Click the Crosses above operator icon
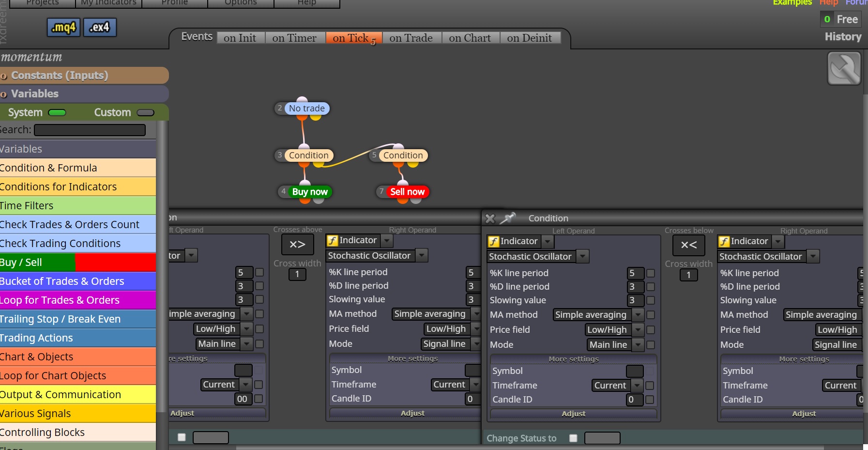The width and height of the screenshot is (868, 450). 297,245
